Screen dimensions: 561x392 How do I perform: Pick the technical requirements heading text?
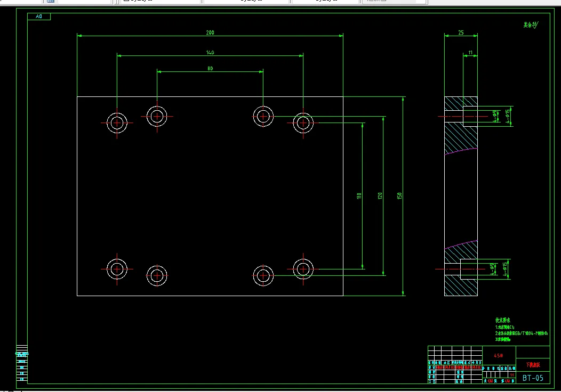click(503, 320)
